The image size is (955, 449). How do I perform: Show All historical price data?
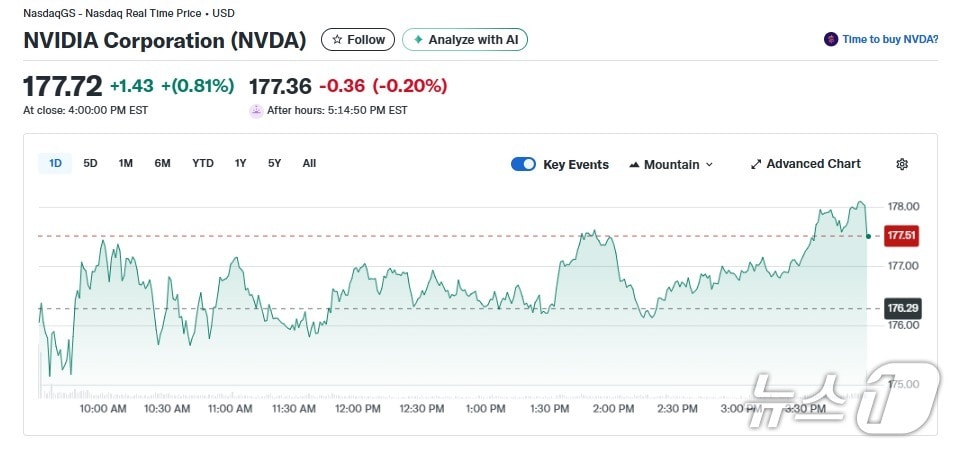click(x=309, y=163)
